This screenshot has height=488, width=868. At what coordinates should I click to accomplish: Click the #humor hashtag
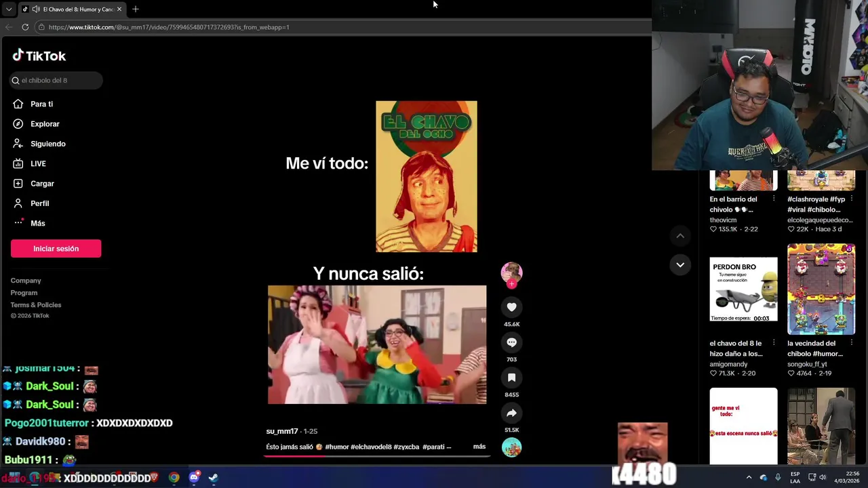(x=336, y=447)
